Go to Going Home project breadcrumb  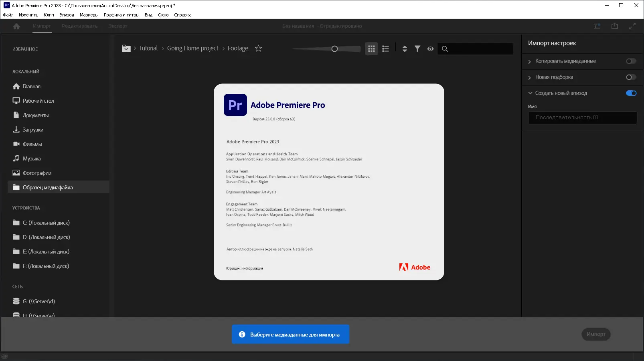[x=193, y=48]
